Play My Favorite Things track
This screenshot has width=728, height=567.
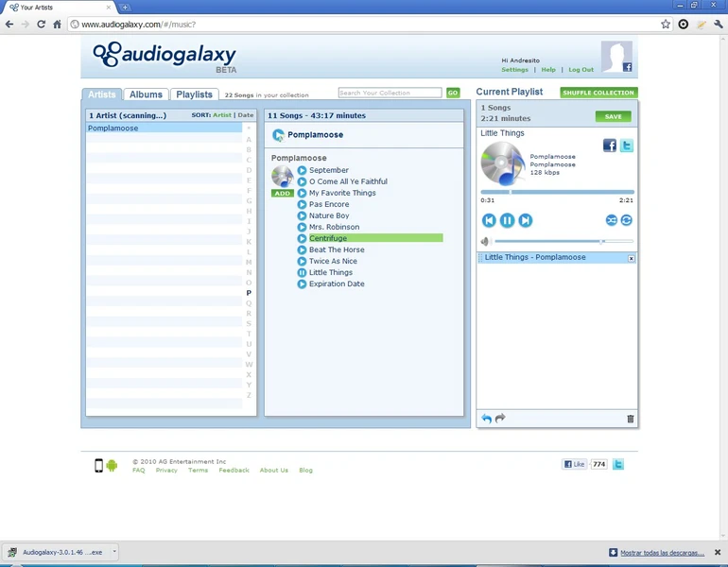(302, 193)
